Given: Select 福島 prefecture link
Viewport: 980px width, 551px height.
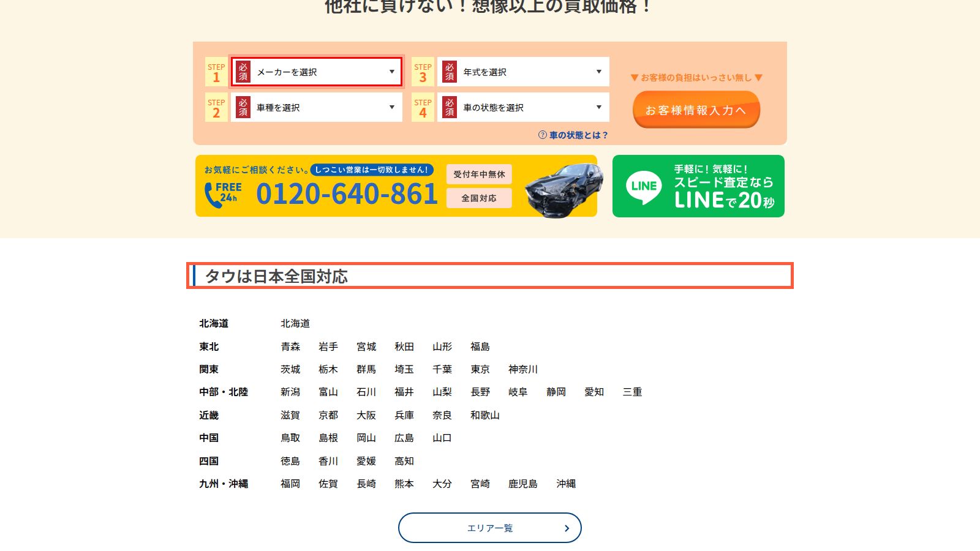Looking at the screenshot, I should pos(480,347).
